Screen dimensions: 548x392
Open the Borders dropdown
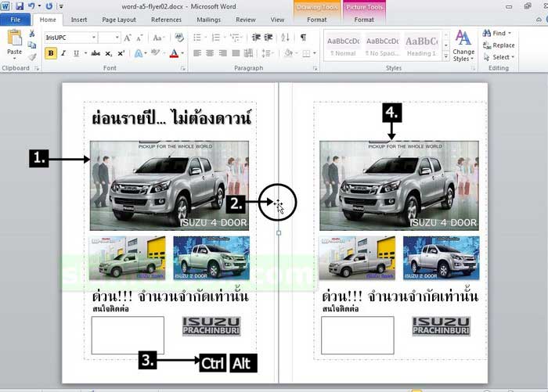(x=314, y=53)
